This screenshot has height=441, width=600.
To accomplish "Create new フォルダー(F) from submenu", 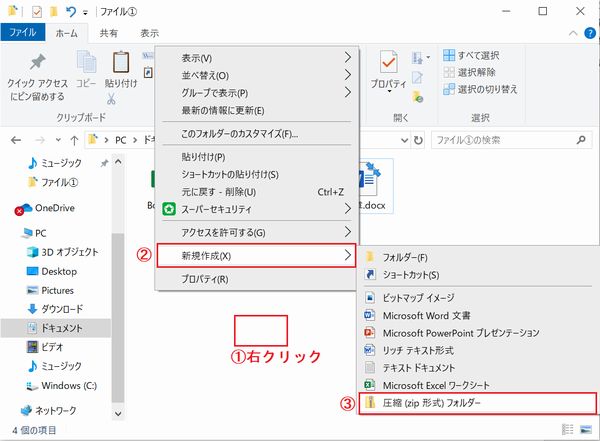I will (x=478, y=257).
